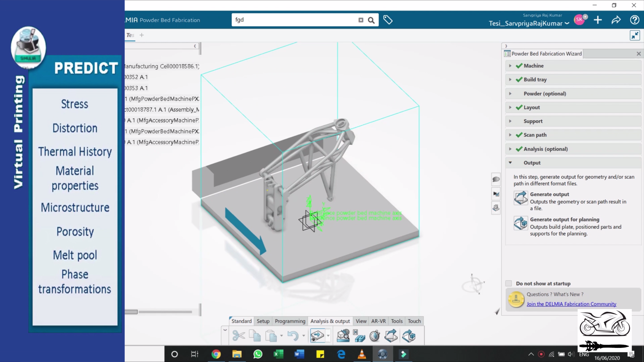644x362 pixels.
Task: Switch to the Tools tab
Action: [397, 321]
